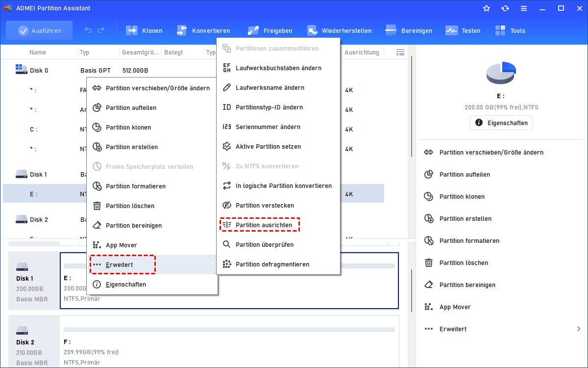The height and width of the screenshot is (368, 588).
Task: Select the Disk 2 block in disk map
Action: pos(34,342)
